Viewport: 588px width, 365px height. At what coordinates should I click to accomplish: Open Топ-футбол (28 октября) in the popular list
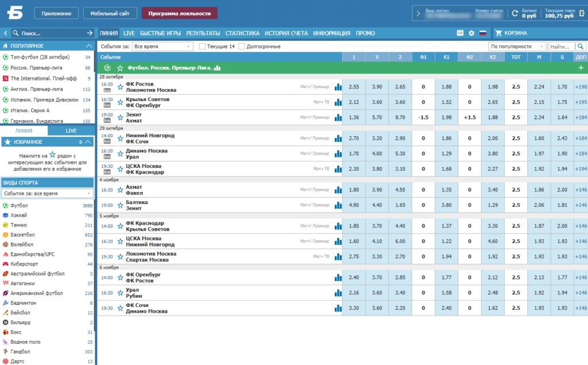(40, 57)
